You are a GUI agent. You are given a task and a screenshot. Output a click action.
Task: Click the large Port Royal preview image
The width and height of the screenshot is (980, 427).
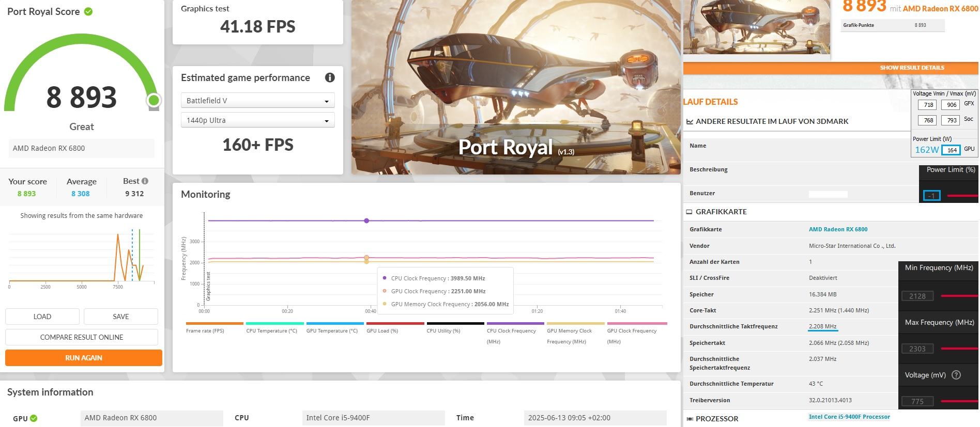click(516, 87)
